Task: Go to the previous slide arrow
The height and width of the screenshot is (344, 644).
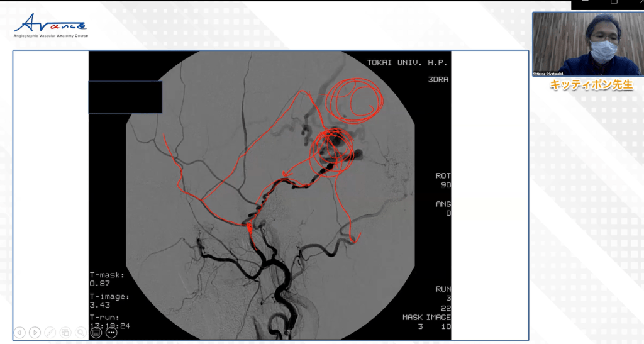Action: coord(19,332)
